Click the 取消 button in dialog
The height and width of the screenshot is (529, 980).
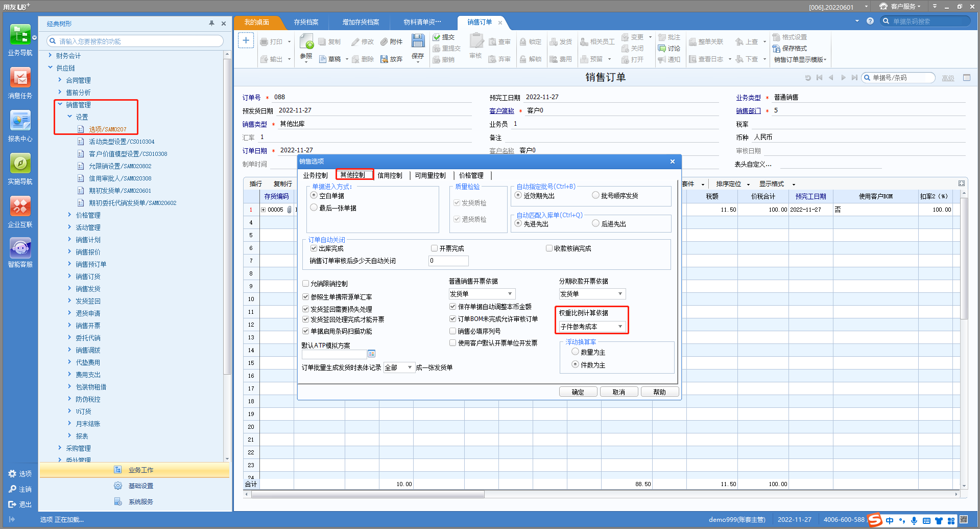(x=618, y=392)
